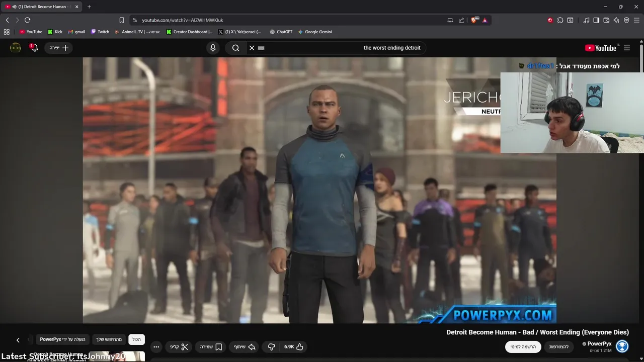Open a new tab with the plus button

click(89, 7)
